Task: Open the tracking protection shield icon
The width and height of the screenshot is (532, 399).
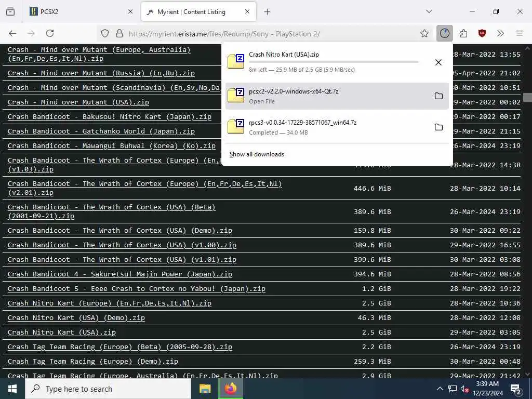Action: [105, 33]
